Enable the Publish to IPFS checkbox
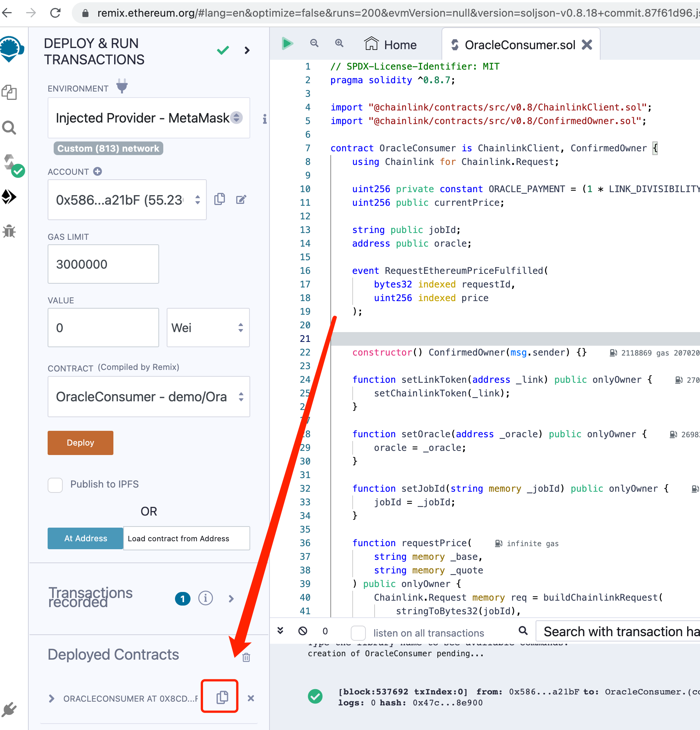The width and height of the screenshot is (700, 730). click(x=56, y=485)
